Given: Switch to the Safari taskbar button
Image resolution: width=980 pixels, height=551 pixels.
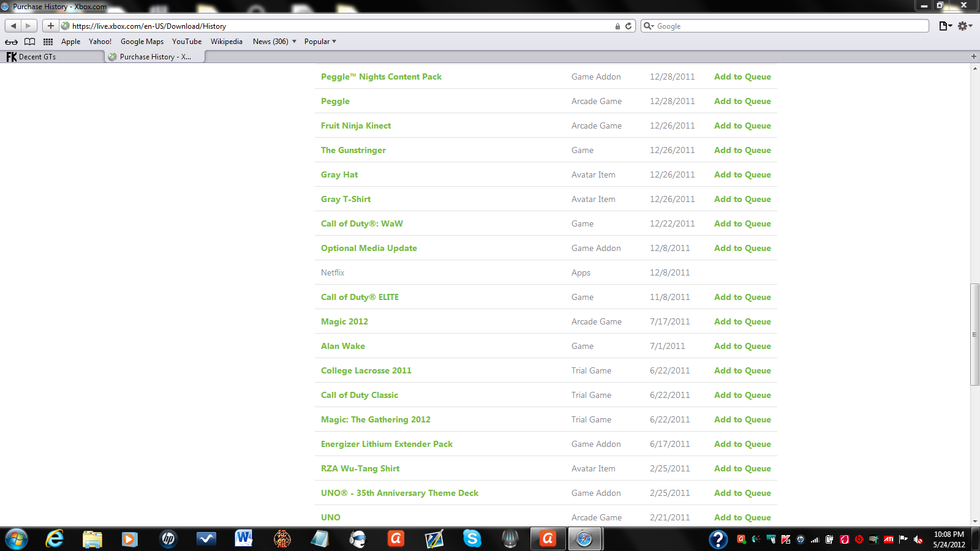Looking at the screenshot, I should coord(585,539).
